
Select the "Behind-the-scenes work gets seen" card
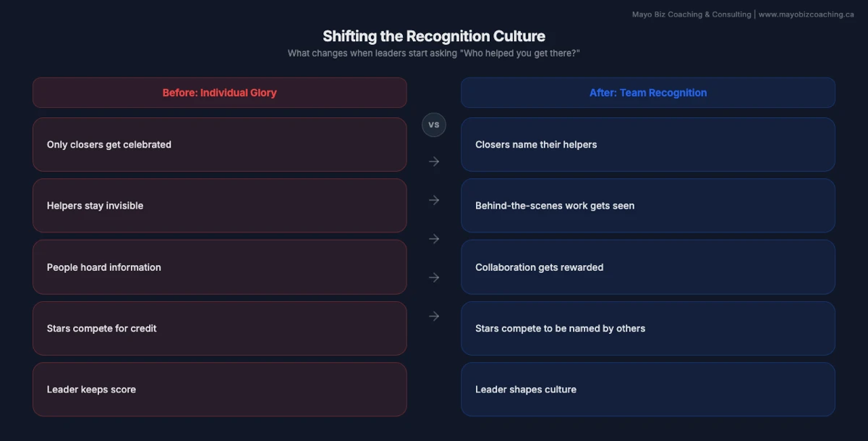point(648,206)
